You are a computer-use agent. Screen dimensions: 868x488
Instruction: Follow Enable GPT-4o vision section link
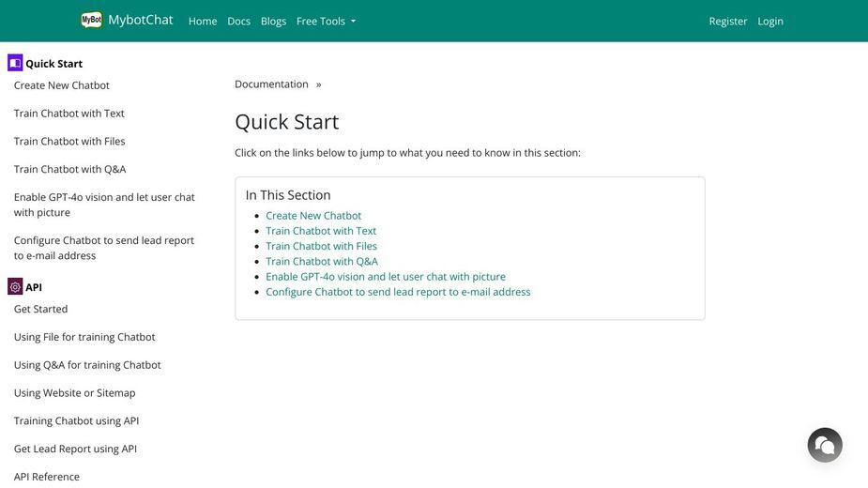[386, 277]
